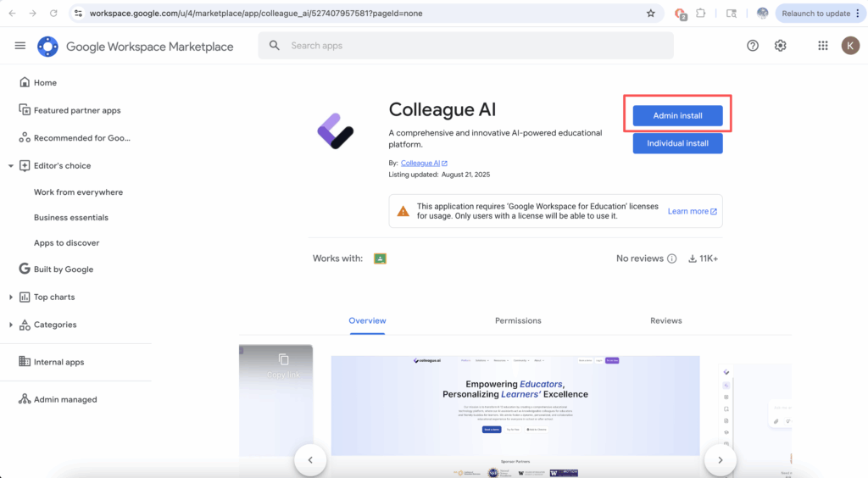
Task: Open the settings gear icon
Action: click(x=781, y=46)
